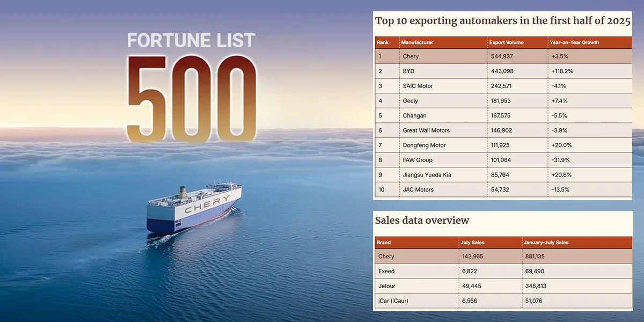Click the "Export Volume" column header
The width and height of the screenshot is (644, 322).
507,42
